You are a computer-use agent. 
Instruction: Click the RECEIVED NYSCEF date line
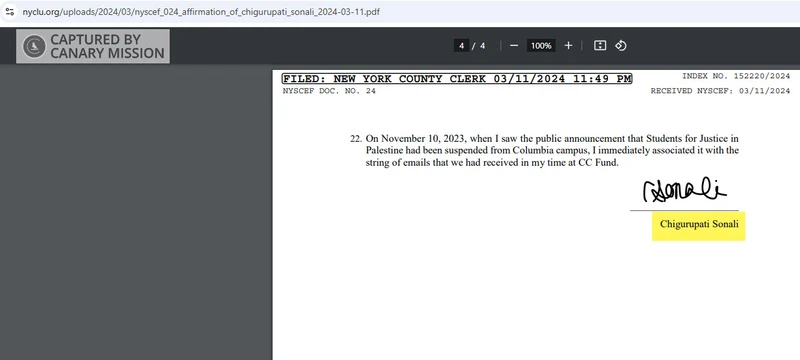pyautogui.click(x=720, y=91)
